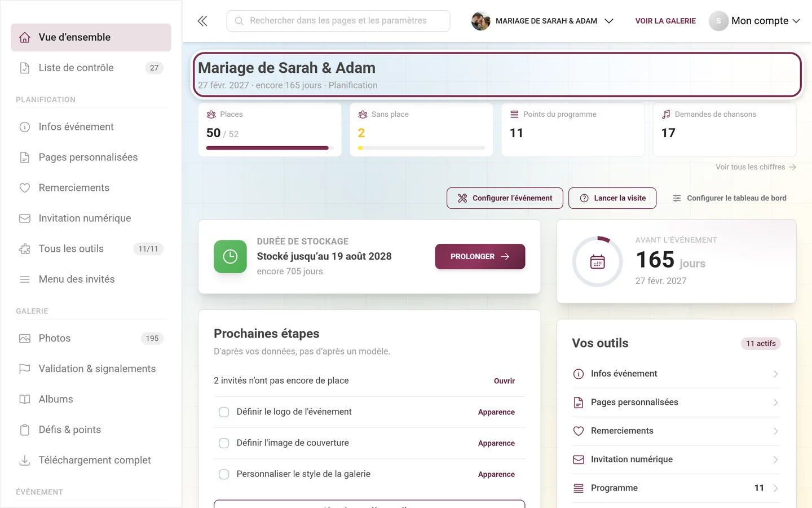Click Ouvrir for unplaced guests
This screenshot has height=508, width=812.
tap(504, 381)
